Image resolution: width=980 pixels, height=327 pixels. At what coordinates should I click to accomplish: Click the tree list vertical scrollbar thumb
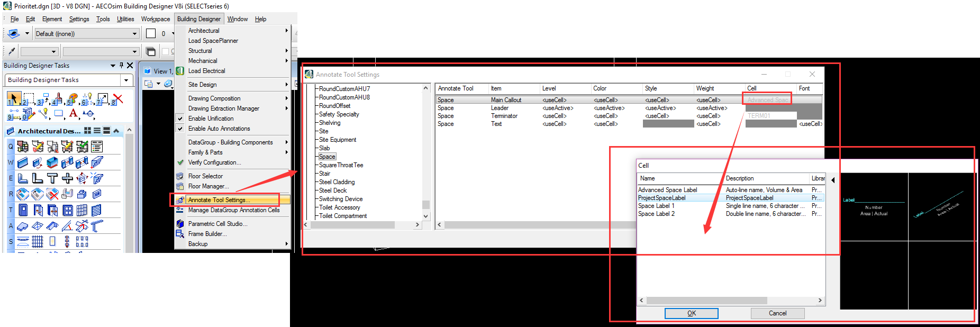[425, 205]
